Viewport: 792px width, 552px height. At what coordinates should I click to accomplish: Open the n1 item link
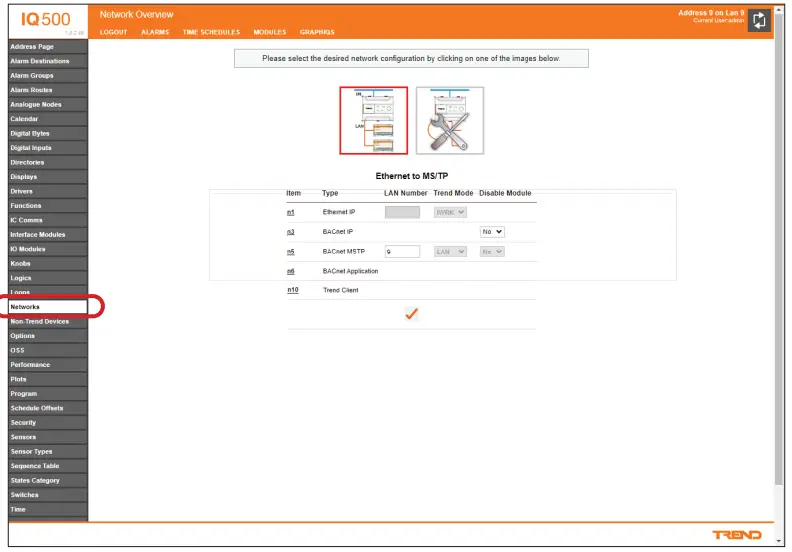(x=290, y=212)
